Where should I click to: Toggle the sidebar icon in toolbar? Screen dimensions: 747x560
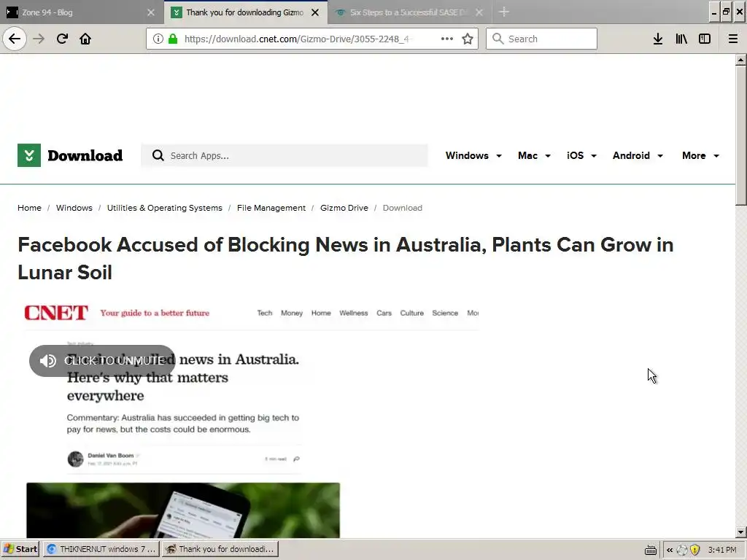coord(705,39)
